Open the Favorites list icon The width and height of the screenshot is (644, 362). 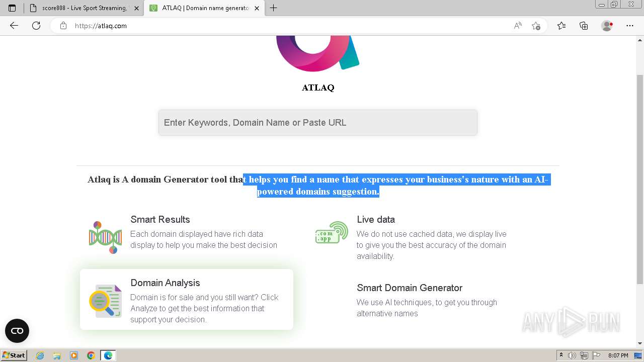561,26
